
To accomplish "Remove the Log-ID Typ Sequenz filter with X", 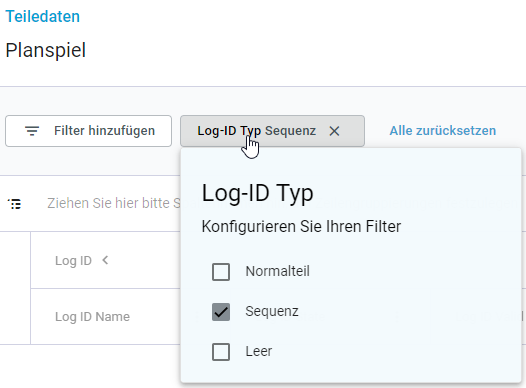I will point(334,131).
